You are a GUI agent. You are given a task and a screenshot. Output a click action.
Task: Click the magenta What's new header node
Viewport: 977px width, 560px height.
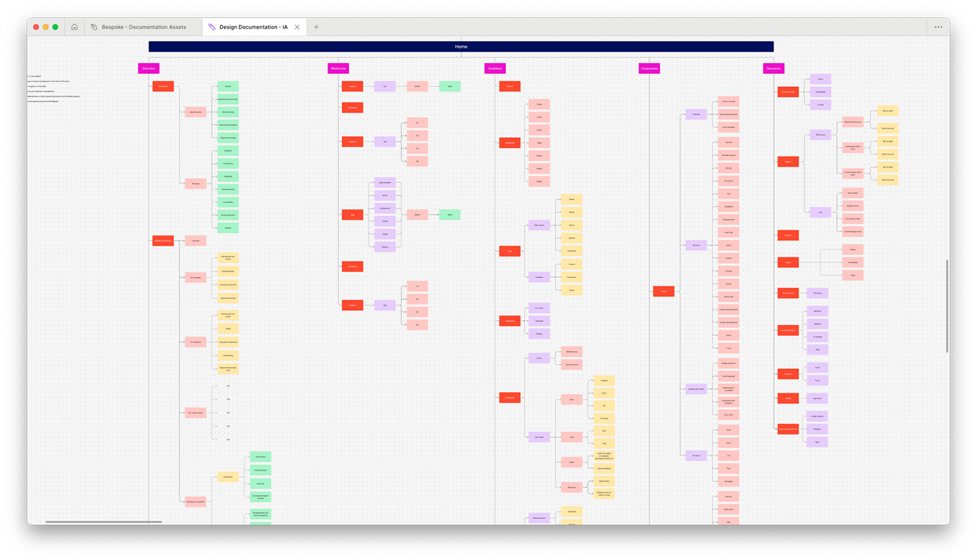[338, 69]
